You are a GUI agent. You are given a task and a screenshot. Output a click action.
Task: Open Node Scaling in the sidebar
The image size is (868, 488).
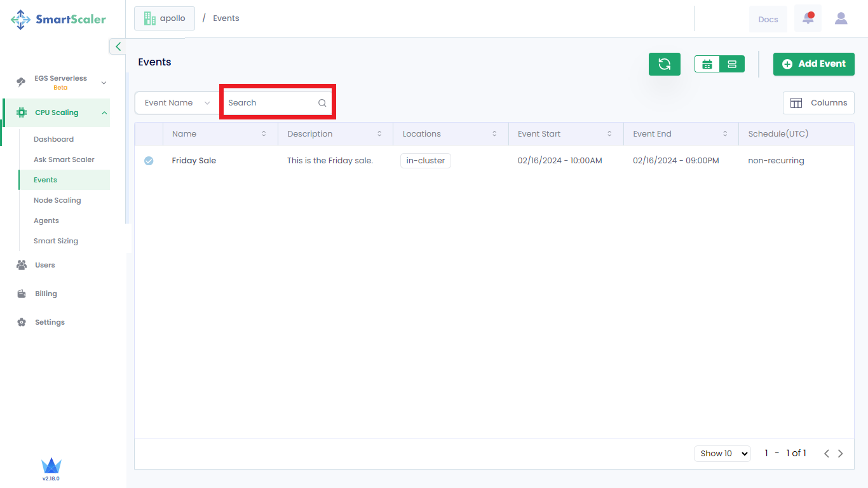pyautogui.click(x=57, y=200)
